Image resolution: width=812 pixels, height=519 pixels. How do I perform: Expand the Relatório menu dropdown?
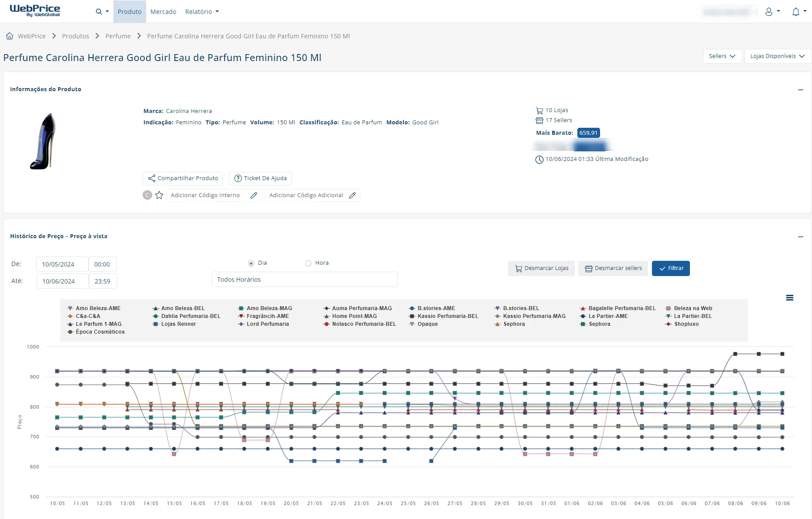point(202,12)
